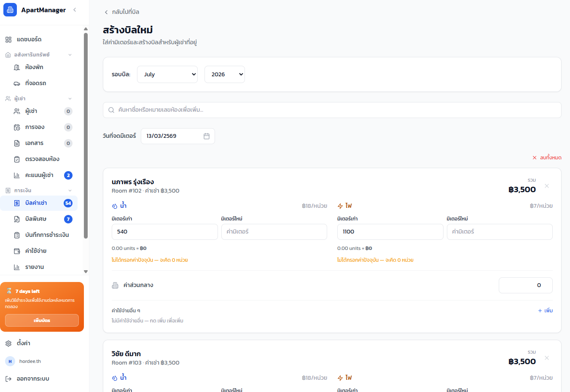
Task: Collapse the ผู้เช่า sidebar section
Action: tap(70, 99)
